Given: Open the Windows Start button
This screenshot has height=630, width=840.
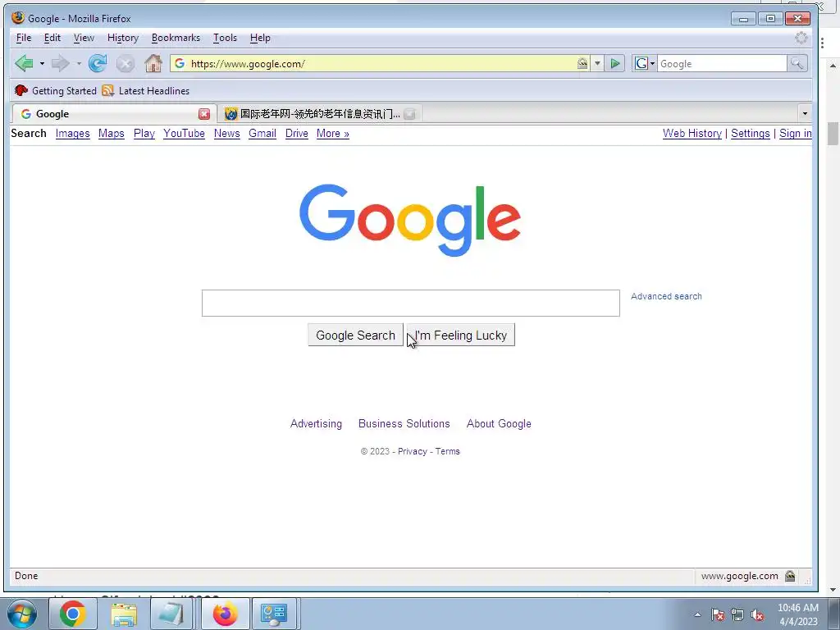Looking at the screenshot, I should tap(22, 614).
